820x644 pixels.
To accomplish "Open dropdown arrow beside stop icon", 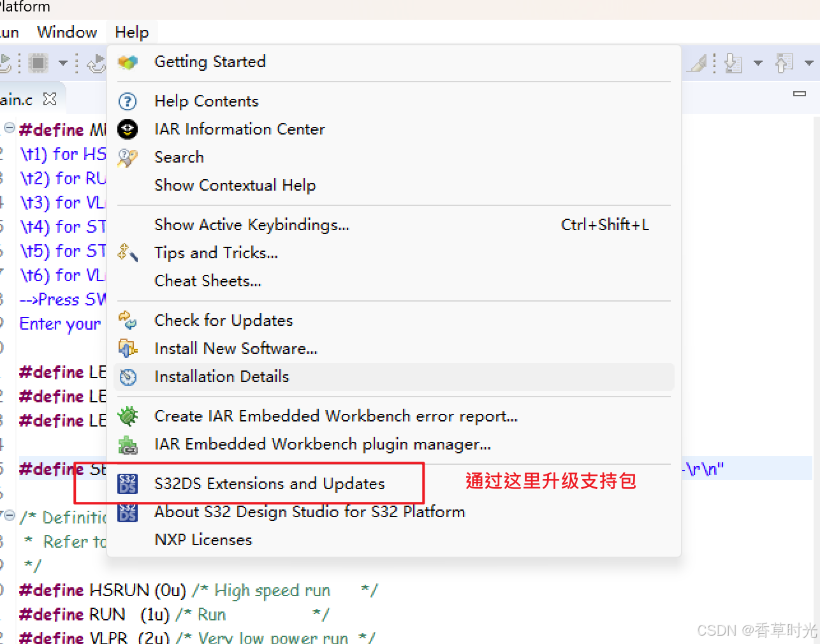I will 62,63.
